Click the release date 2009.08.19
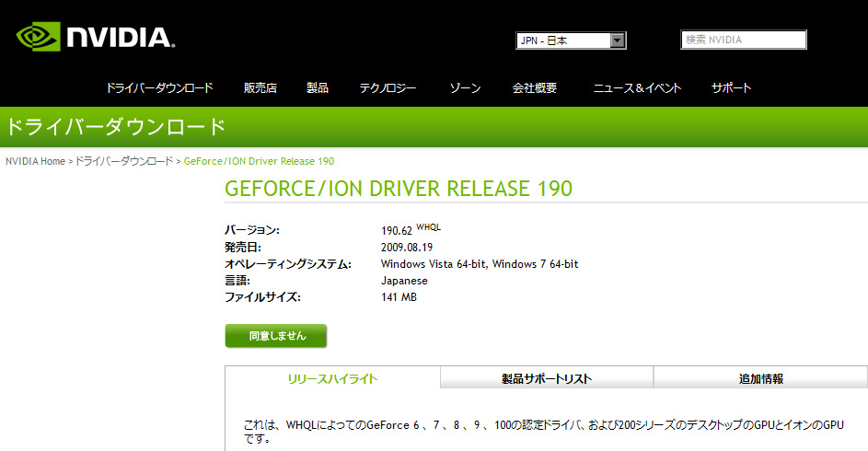This screenshot has height=451, width=868. tap(407, 248)
